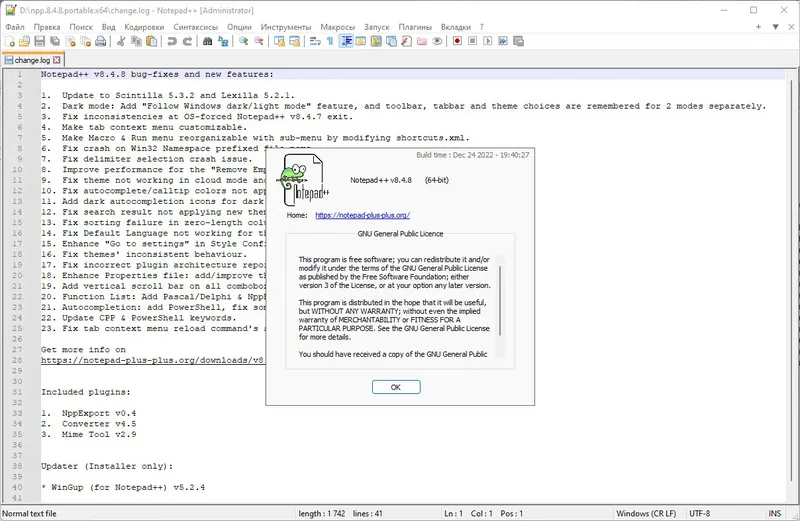Undo the last action via toolbar arrow

tap(172, 41)
